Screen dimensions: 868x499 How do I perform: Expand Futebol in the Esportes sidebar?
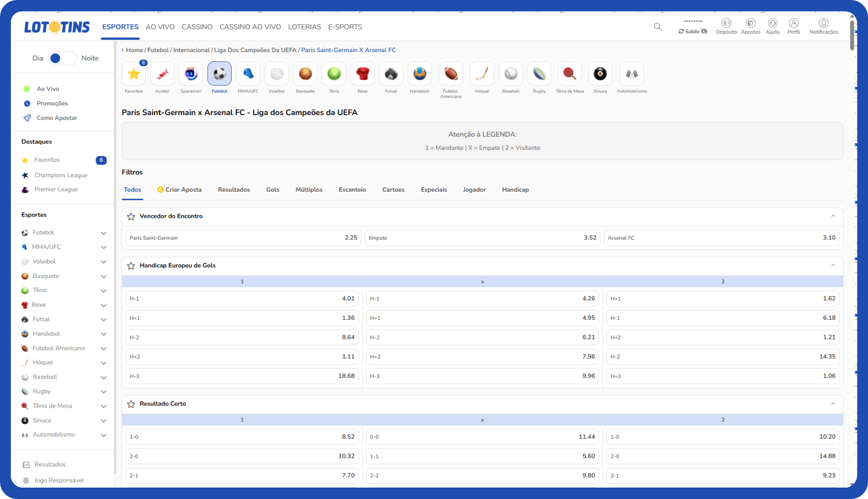(x=103, y=233)
